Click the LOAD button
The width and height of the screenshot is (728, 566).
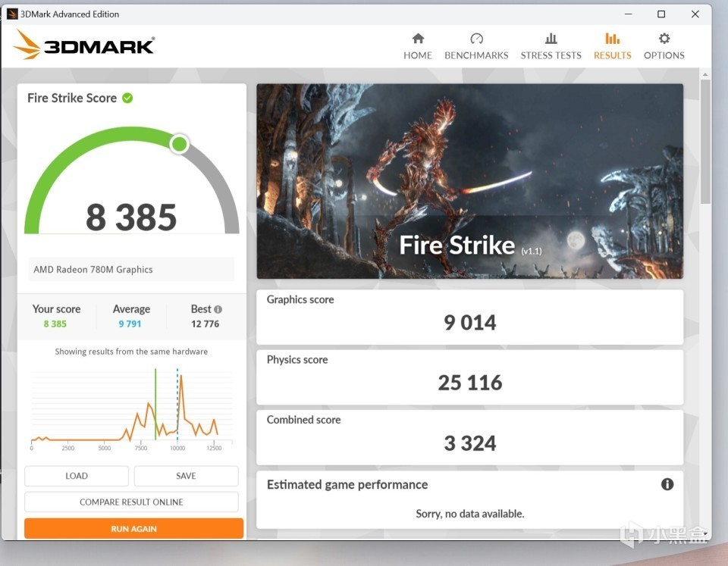coord(77,476)
